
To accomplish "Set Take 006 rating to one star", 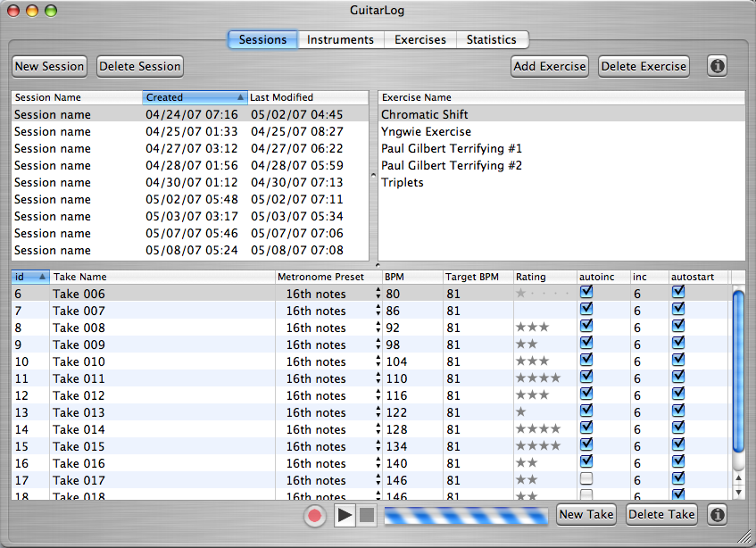I will 520,293.
